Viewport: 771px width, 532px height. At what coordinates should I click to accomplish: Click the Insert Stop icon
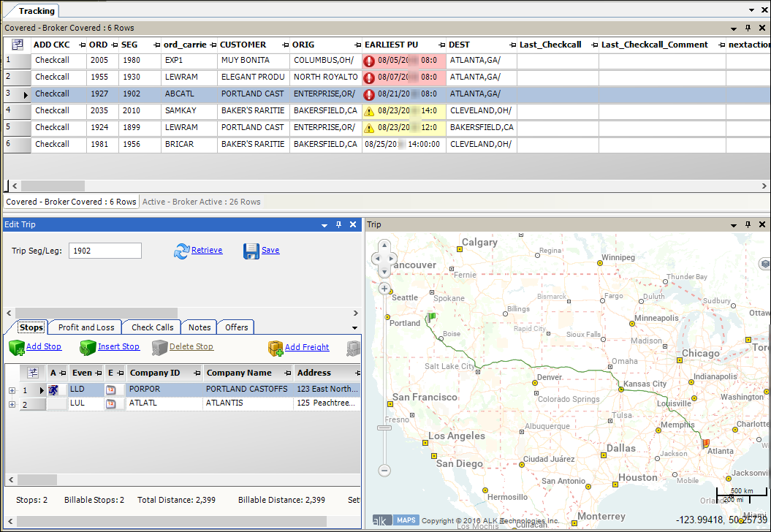click(88, 348)
